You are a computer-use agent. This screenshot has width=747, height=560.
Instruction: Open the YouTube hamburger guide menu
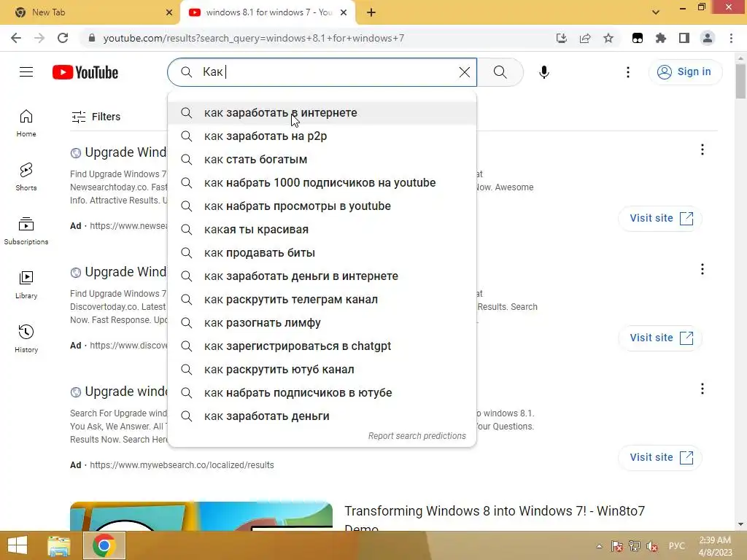click(x=26, y=72)
